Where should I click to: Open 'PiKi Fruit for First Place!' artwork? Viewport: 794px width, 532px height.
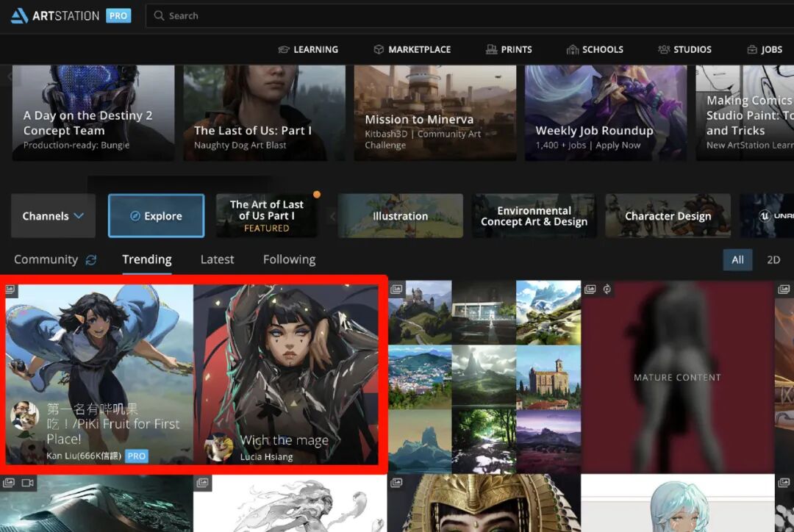pos(99,374)
